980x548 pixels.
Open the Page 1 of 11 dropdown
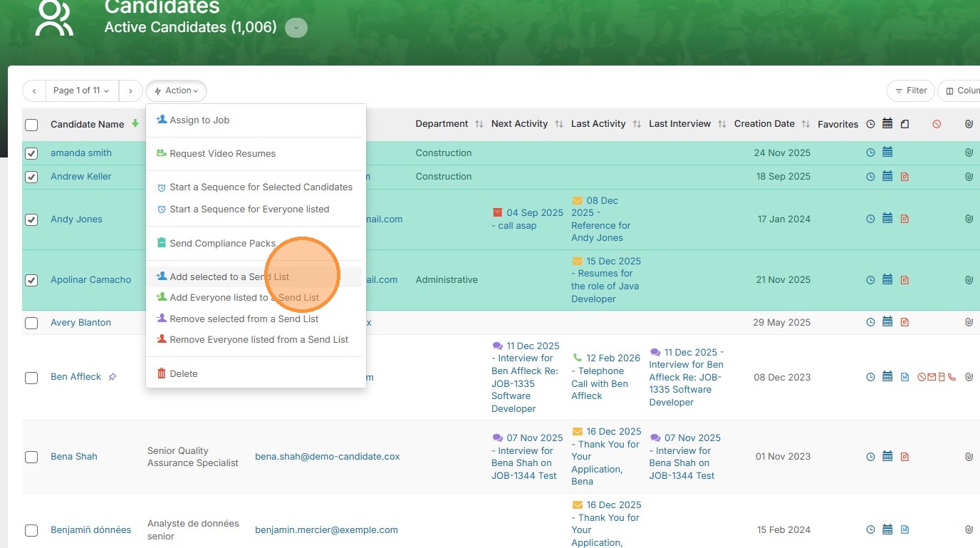click(82, 91)
